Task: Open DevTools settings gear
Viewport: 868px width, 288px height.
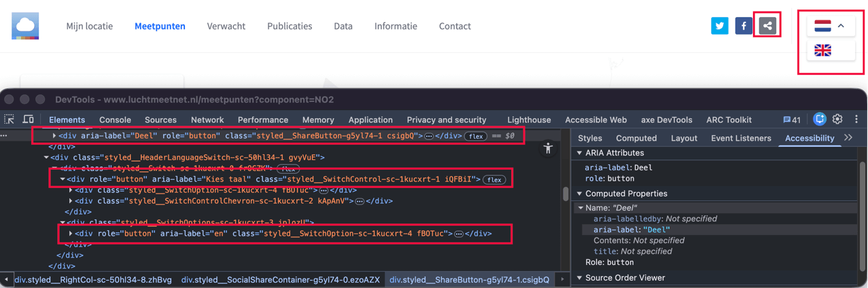Action: point(837,119)
